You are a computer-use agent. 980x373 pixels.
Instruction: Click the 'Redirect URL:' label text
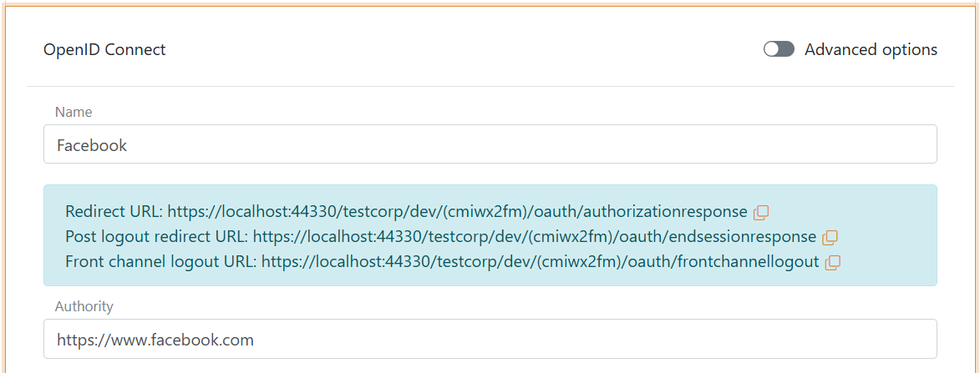(x=114, y=211)
